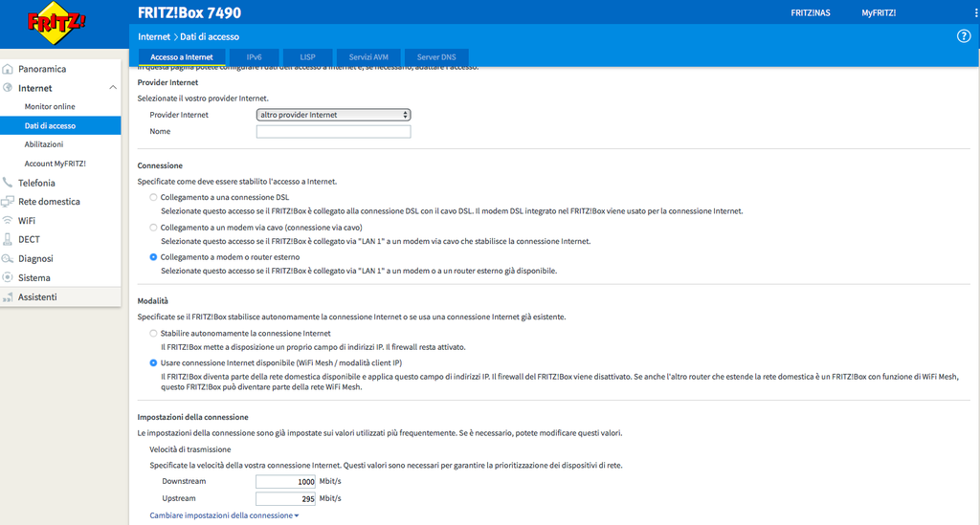Click the Nome input field
The image size is (980, 525).
point(333,131)
